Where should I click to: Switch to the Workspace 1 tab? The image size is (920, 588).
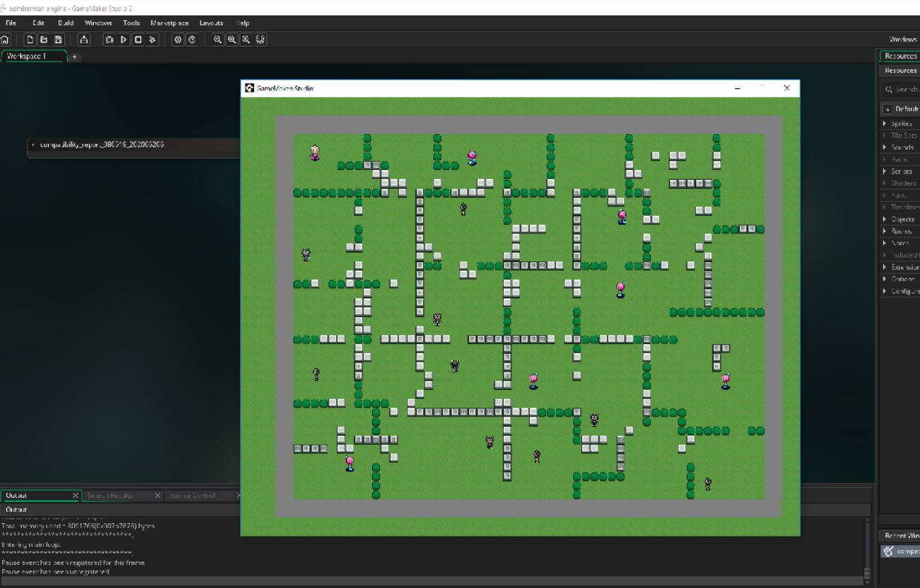[34, 56]
